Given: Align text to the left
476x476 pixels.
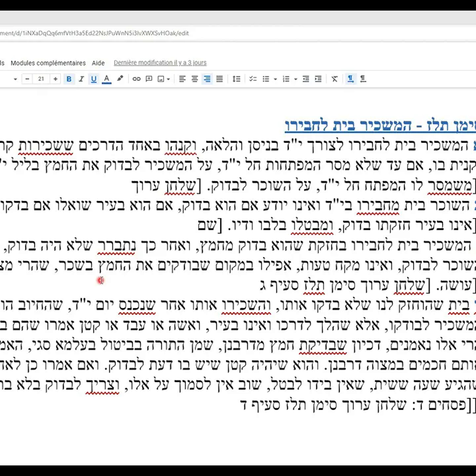Looking at the screenshot, I should (x=182, y=79).
